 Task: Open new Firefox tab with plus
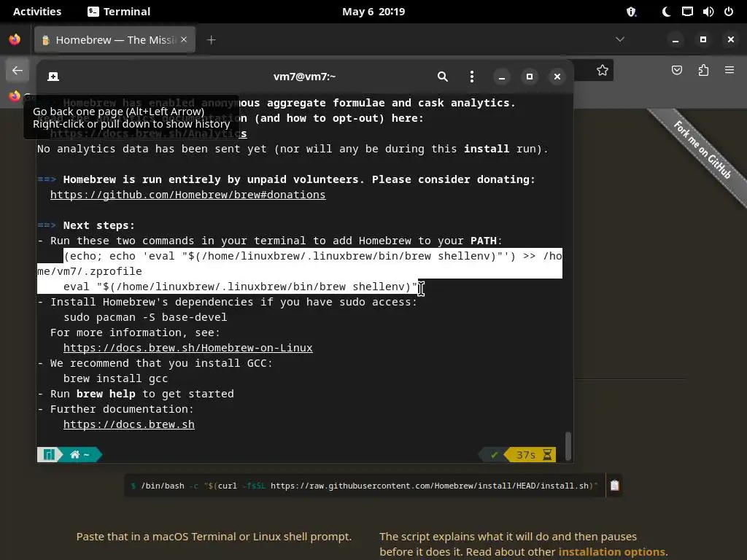212,40
